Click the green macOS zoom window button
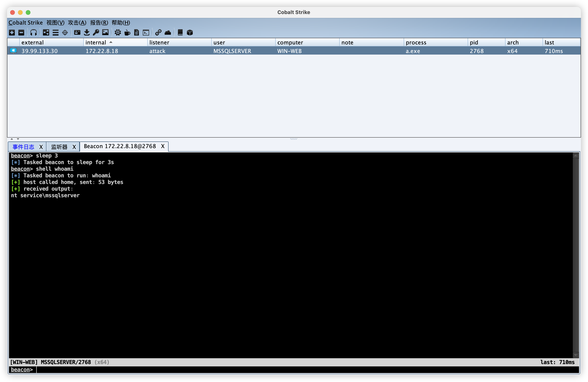 tap(28, 12)
